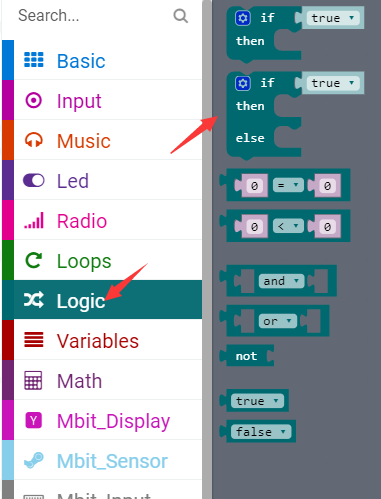381x499 pixels.
Task: Open the Loops category
Action: click(102, 260)
